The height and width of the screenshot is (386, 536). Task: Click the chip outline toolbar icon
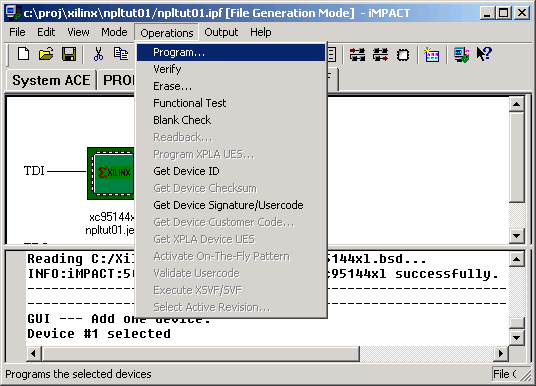pos(403,55)
